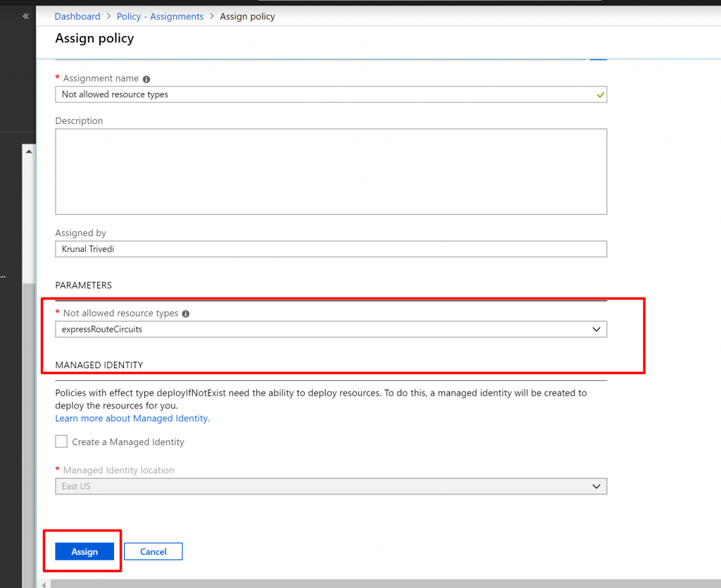
Task: Click the bottom horizontal scrollbar track
Action: click(380, 584)
